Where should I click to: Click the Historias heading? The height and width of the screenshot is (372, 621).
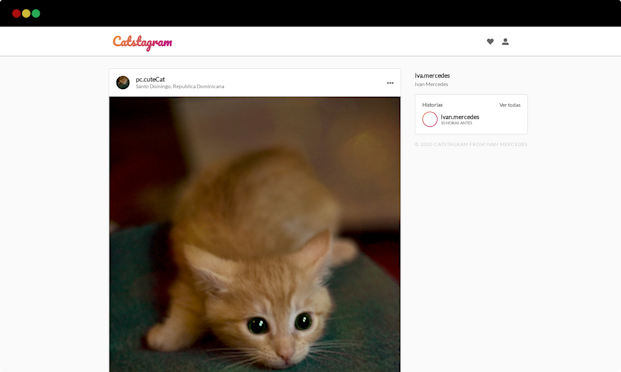pos(432,105)
